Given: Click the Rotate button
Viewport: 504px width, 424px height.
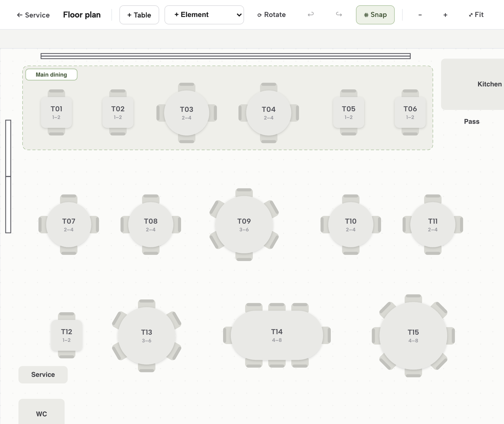Looking at the screenshot, I should pyautogui.click(x=271, y=15).
